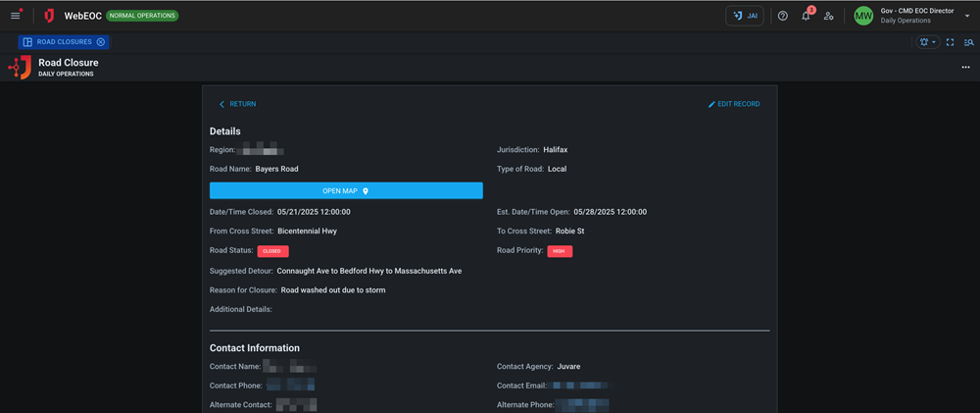Image resolution: width=980 pixels, height=413 pixels.
Task: Click the WebEOC Juvare logo
Action: (49, 16)
